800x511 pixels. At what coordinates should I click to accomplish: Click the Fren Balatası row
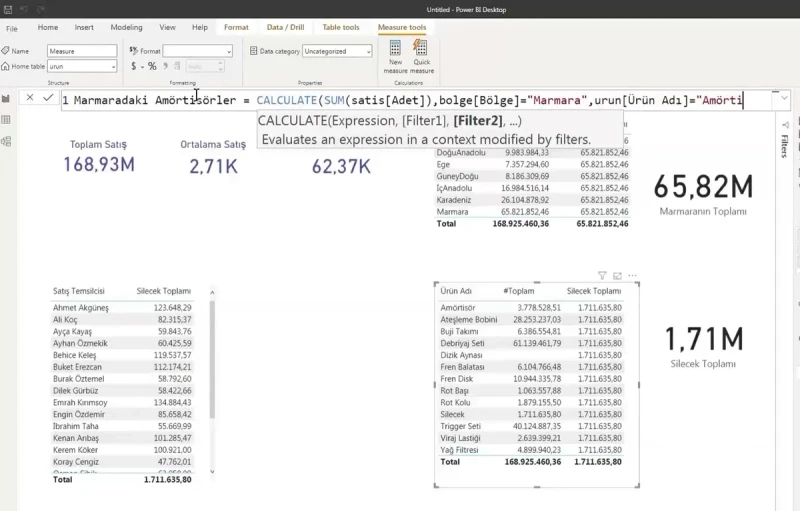531,367
